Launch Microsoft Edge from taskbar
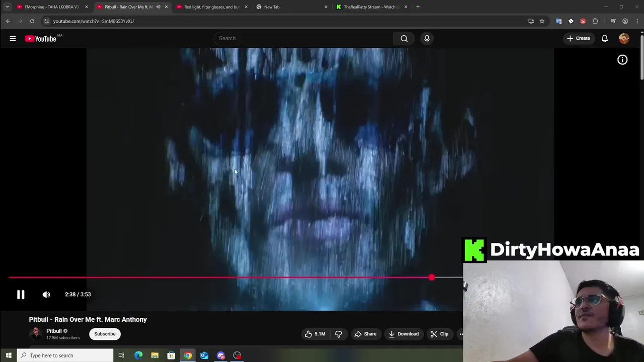This screenshot has height=362, width=644. pyautogui.click(x=138, y=355)
